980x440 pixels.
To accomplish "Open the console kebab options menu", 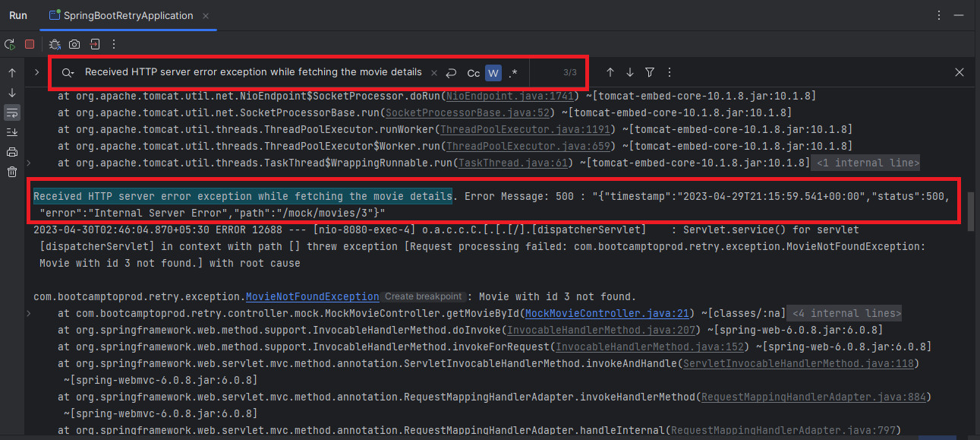I will coord(113,44).
